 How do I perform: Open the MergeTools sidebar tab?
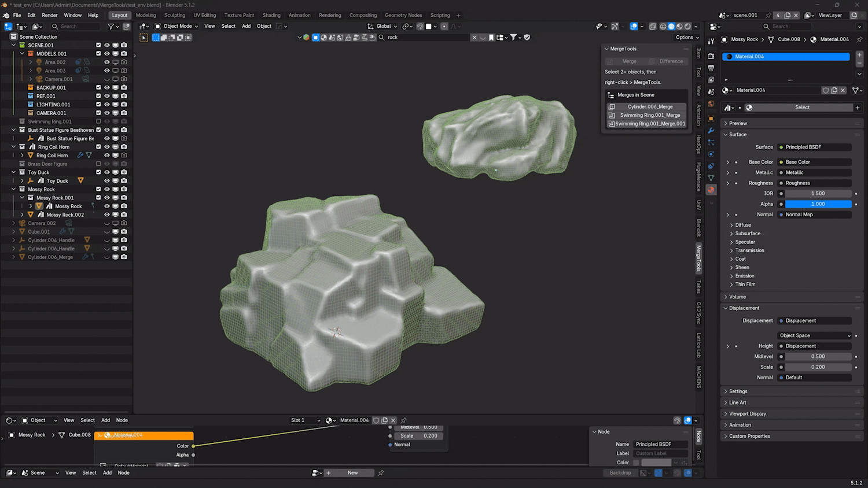(698, 258)
